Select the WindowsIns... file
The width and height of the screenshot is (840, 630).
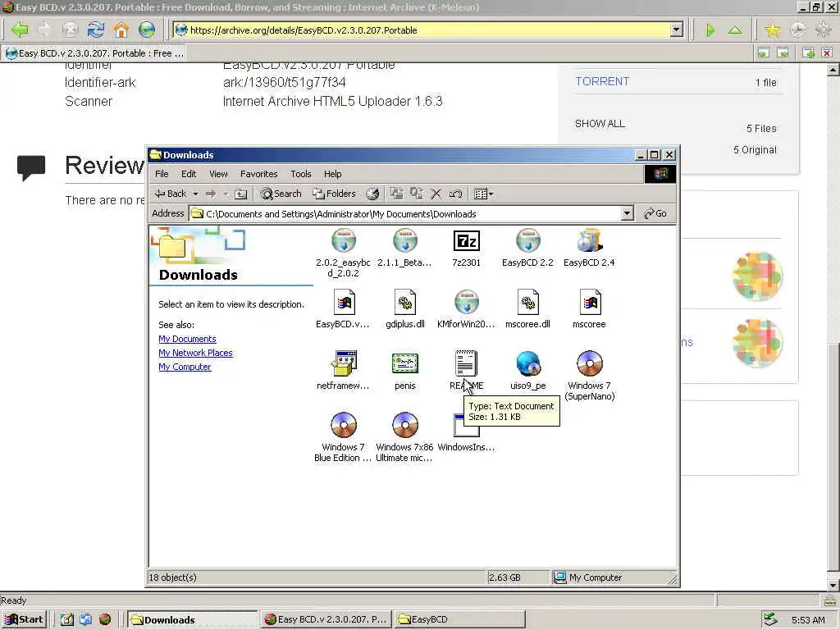[x=466, y=431]
